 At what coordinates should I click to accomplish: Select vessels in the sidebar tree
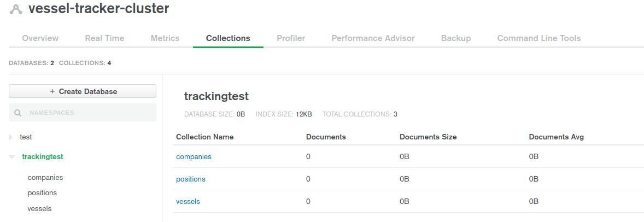39,208
